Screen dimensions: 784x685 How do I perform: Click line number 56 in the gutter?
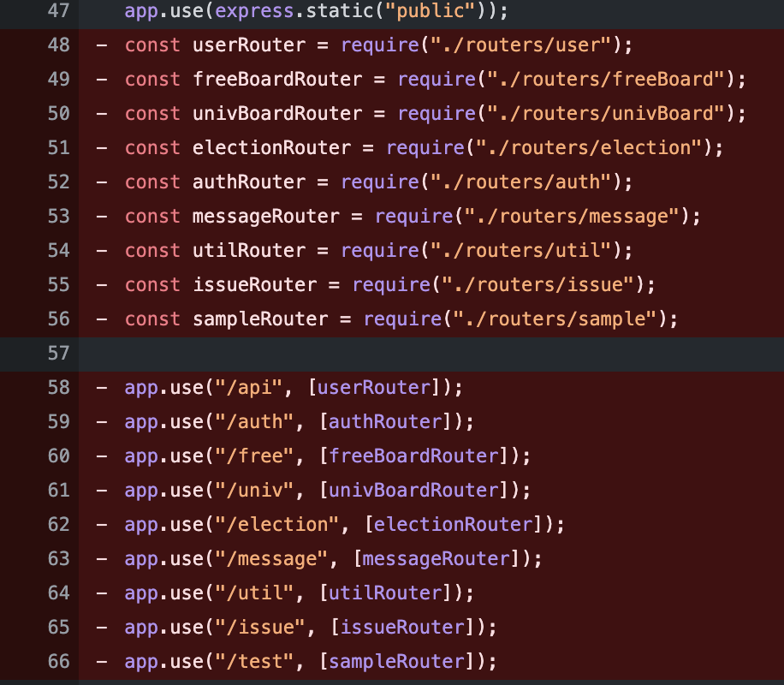pos(56,319)
